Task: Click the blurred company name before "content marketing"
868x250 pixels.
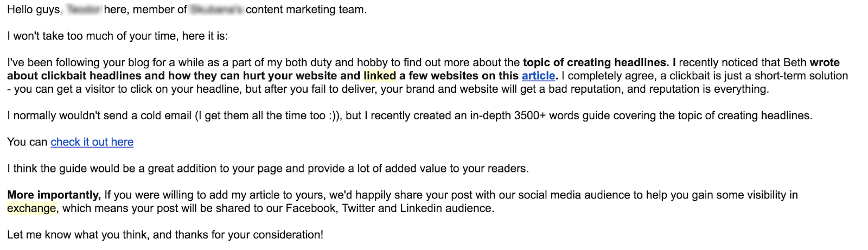Action: tap(216, 10)
